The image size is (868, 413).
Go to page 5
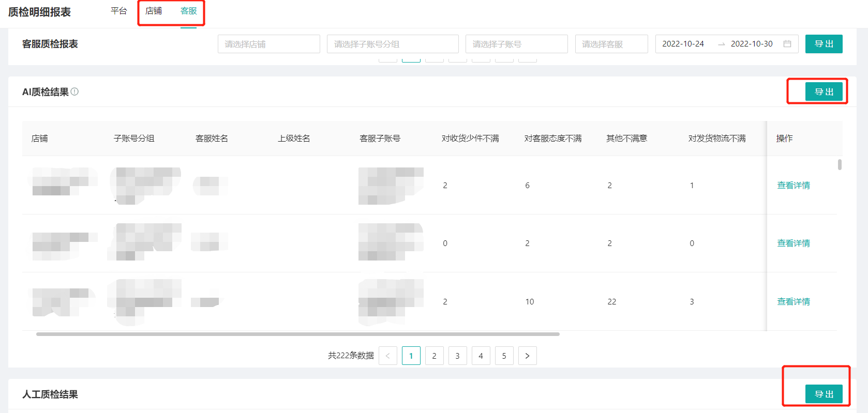click(x=504, y=356)
